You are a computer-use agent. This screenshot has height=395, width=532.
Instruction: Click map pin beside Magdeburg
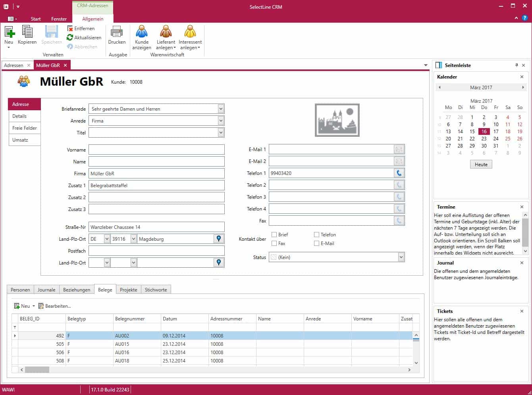[219, 239]
